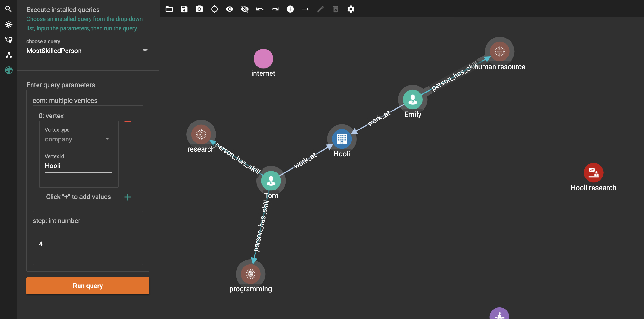Show hidden elements with the eye icon
The width and height of the screenshot is (644, 319).
230,9
